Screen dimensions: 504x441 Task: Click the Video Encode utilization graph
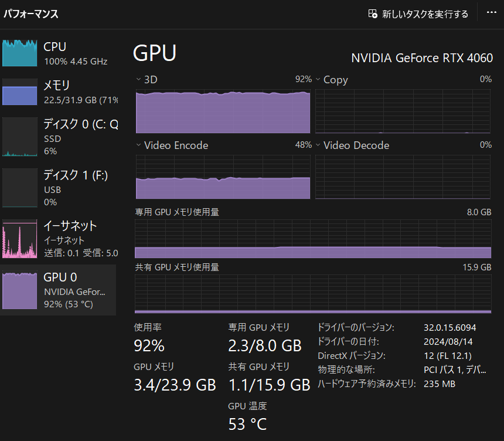pos(223,176)
